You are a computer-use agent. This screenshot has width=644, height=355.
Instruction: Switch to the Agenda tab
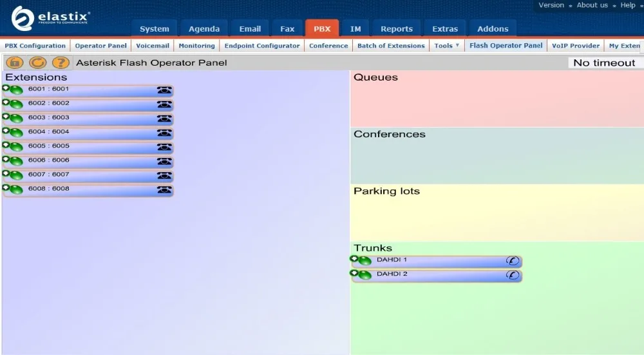[204, 29]
